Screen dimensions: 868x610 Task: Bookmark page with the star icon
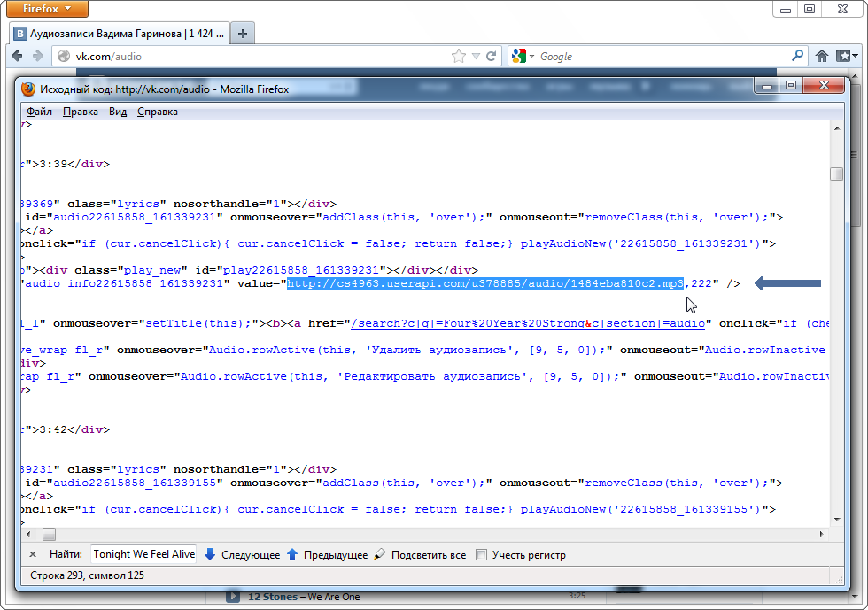pyautogui.click(x=459, y=56)
